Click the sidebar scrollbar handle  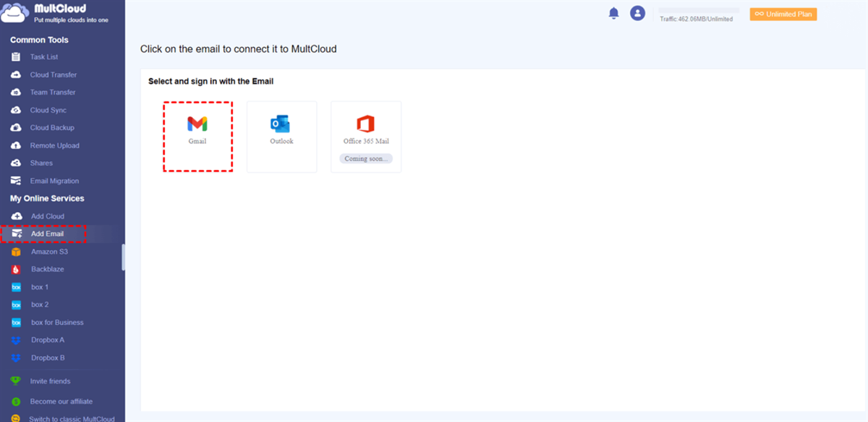123,257
